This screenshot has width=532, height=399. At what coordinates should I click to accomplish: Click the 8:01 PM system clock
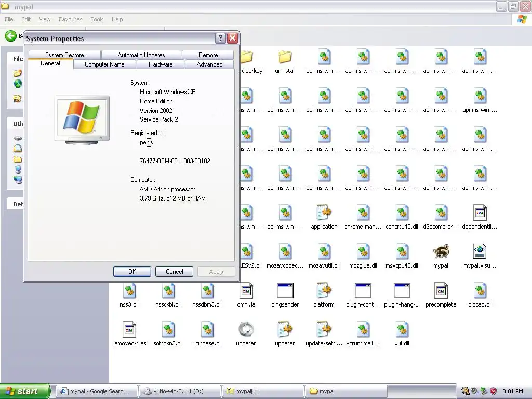513,391
